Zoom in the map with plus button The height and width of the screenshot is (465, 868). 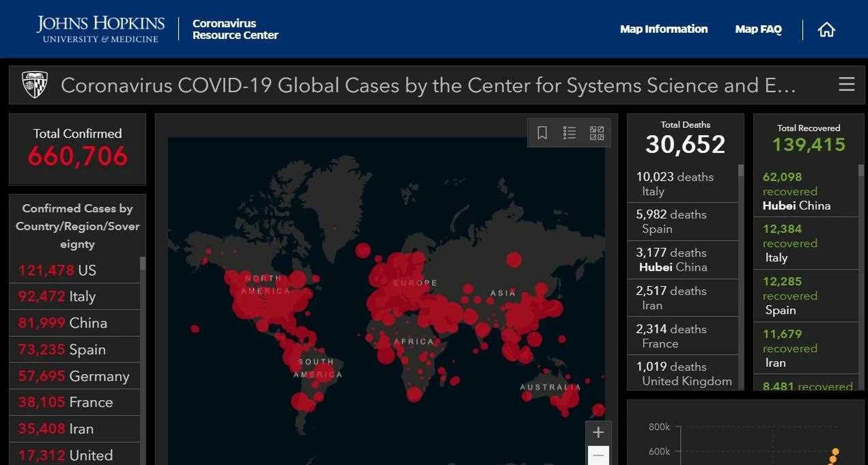tap(598, 433)
